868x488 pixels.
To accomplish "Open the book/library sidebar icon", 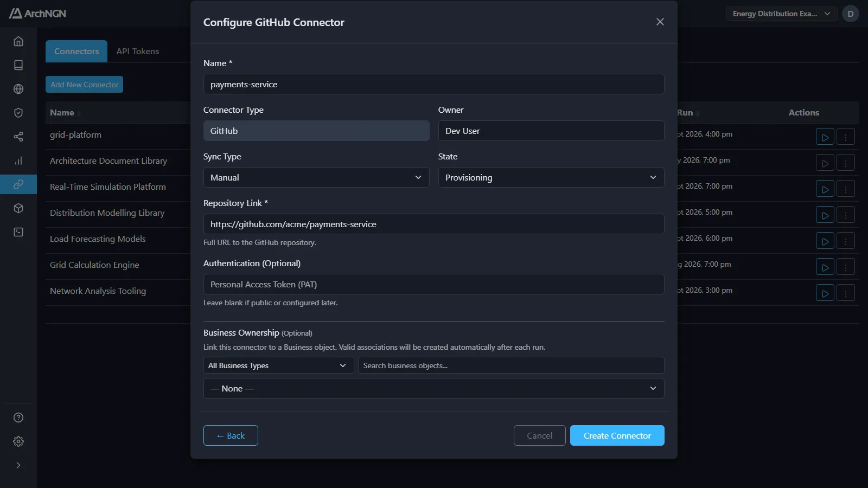I will [18, 65].
